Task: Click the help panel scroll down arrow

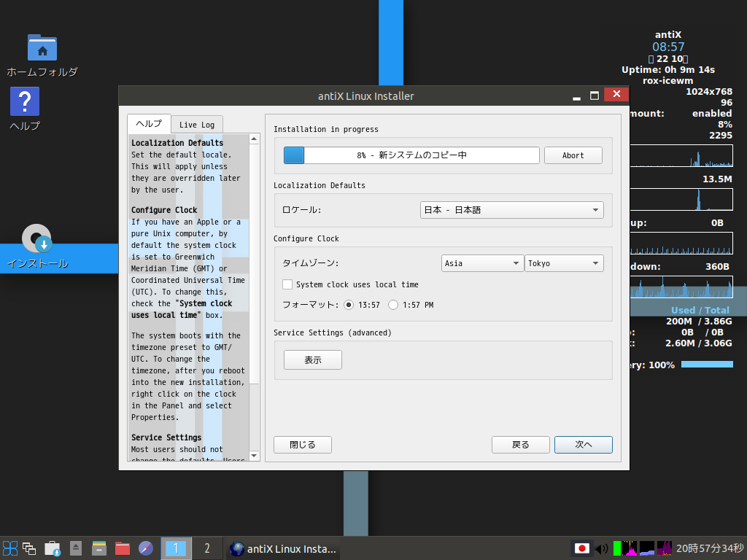Action: (x=254, y=456)
